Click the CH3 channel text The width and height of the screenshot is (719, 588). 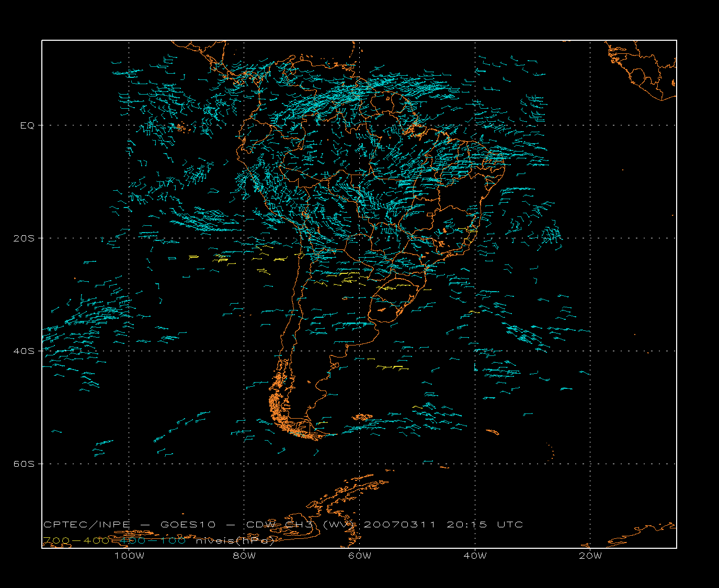point(299,524)
